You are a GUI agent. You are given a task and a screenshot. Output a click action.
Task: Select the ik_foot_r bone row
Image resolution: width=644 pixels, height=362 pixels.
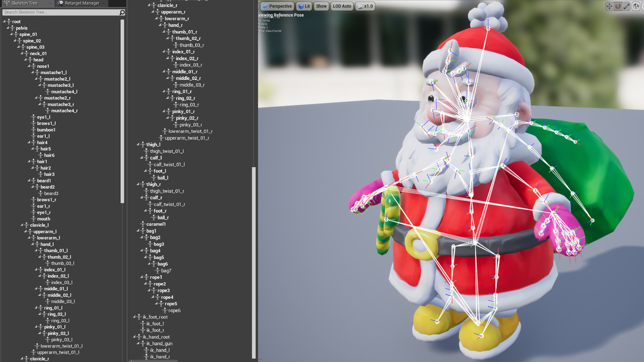[x=152, y=330]
